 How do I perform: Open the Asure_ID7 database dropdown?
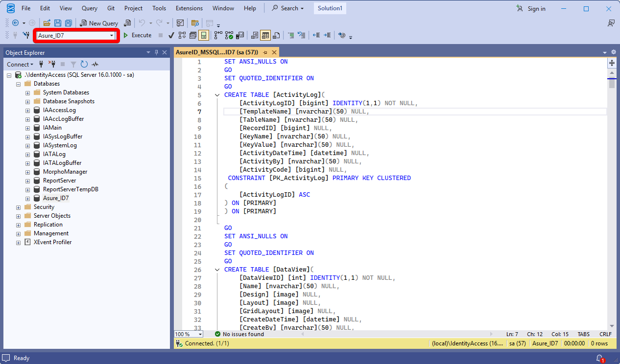(112, 35)
